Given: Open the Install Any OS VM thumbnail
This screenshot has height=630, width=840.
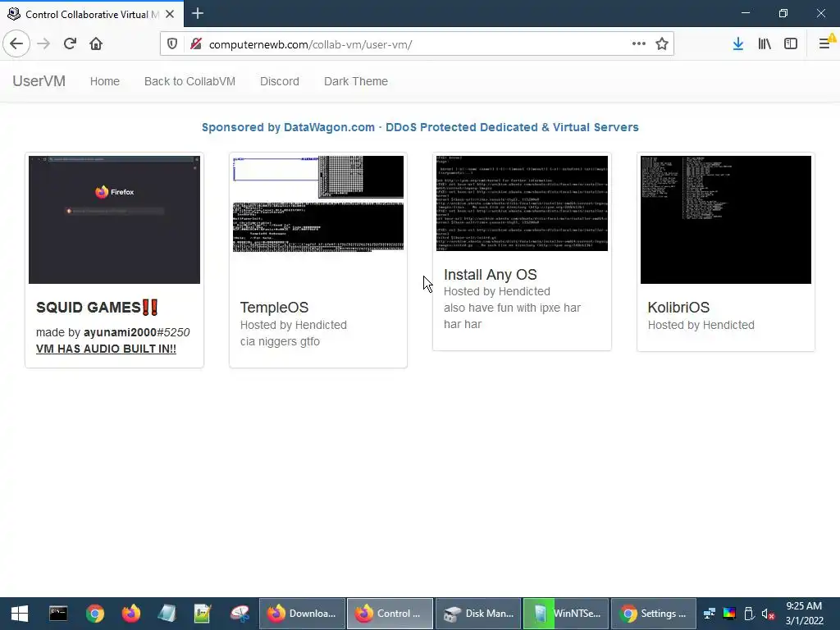Looking at the screenshot, I should [x=522, y=203].
